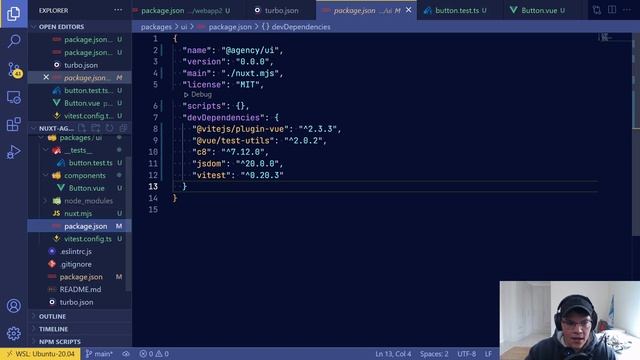
Task: Click packages in the breadcrumb
Action: click(x=156, y=27)
